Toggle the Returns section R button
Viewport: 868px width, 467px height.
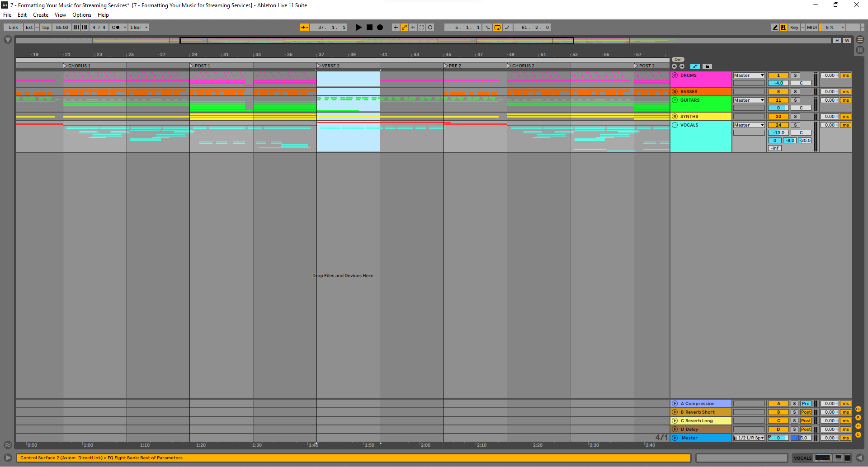pos(858,418)
